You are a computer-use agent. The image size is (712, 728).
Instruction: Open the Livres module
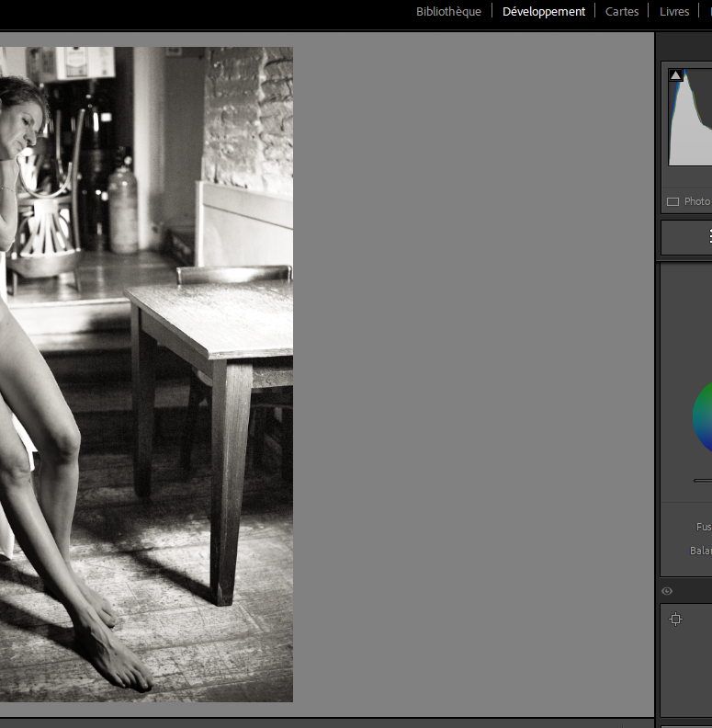[x=674, y=12]
